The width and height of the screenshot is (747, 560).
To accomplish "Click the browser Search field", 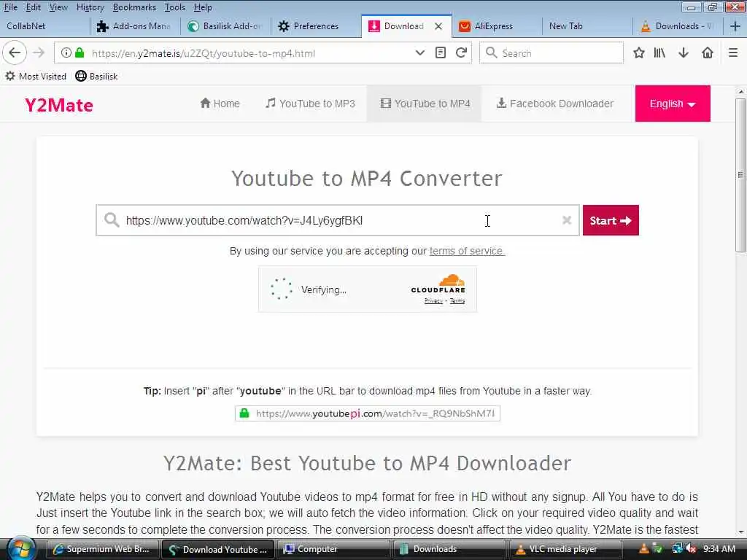I will (x=551, y=52).
